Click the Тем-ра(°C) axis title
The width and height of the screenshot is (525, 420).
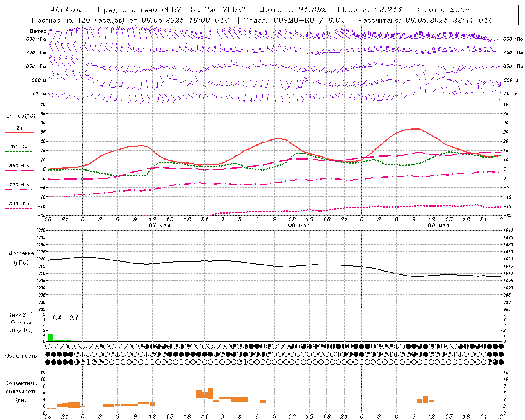[x=19, y=116]
